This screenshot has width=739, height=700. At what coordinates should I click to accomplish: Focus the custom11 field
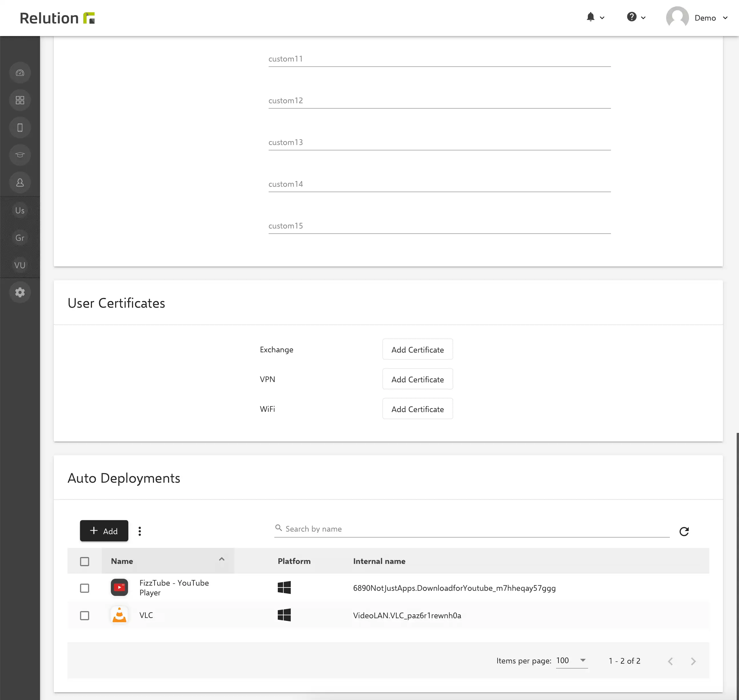439,59
